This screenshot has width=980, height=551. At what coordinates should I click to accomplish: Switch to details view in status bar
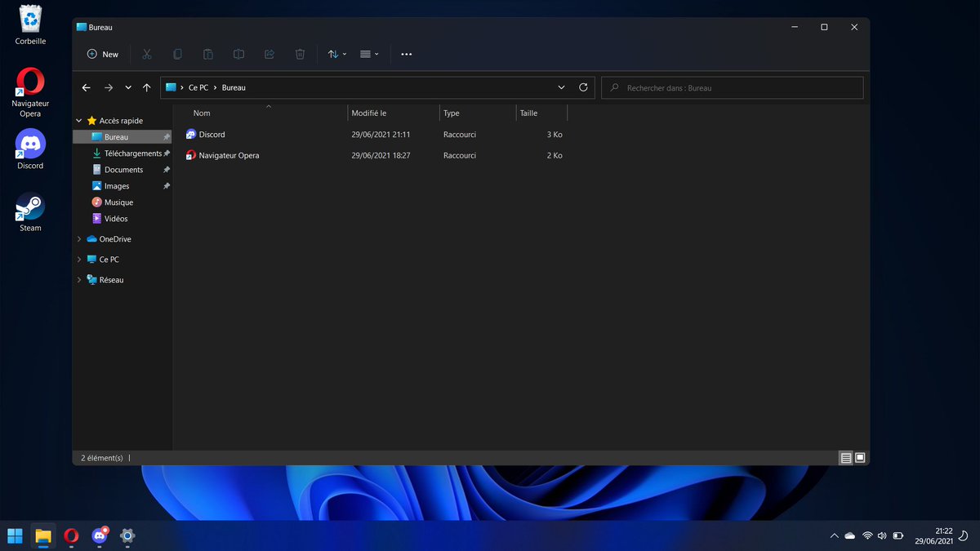tap(846, 458)
